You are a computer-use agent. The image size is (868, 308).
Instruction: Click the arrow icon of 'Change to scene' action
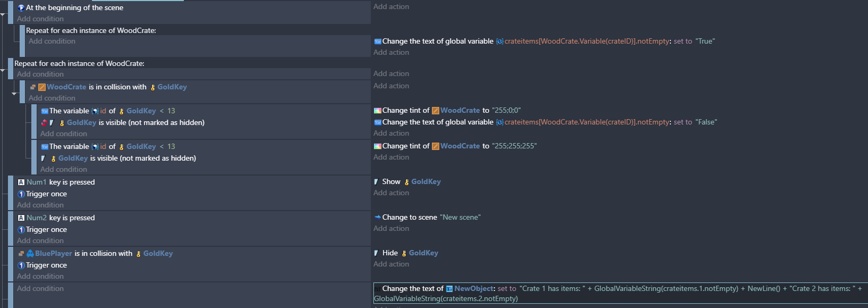(378, 217)
